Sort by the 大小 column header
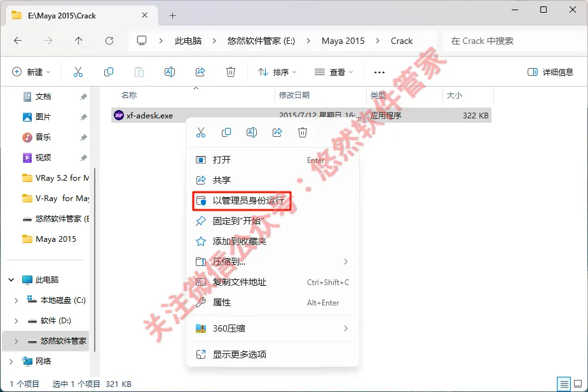This screenshot has width=588, height=392. (x=454, y=95)
